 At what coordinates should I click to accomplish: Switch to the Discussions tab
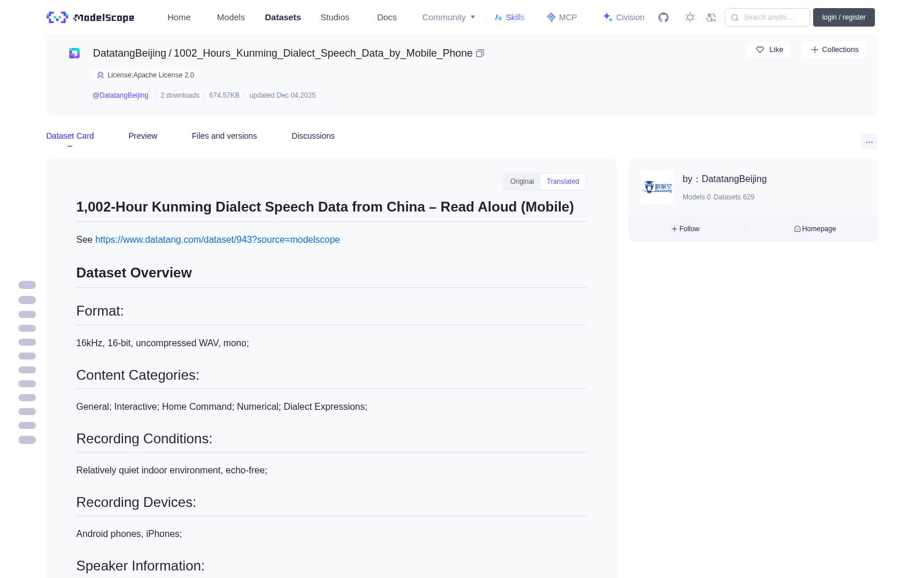[x=313, y=136]
